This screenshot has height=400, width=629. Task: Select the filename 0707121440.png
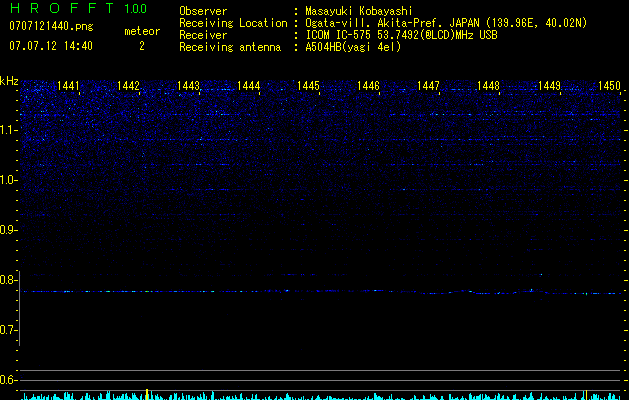click(x=51, y=26)
